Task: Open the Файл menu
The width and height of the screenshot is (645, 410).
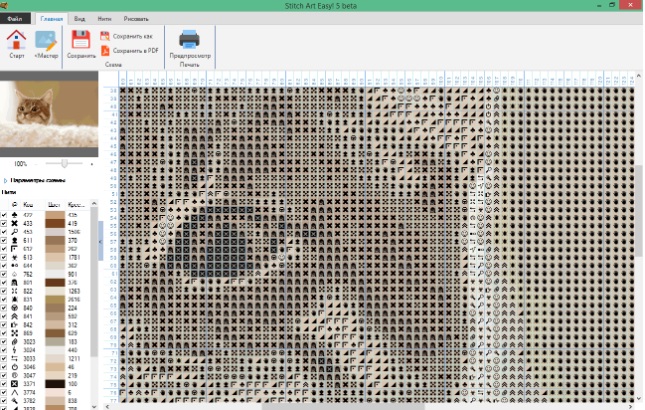Action: (x=15, y=18)
